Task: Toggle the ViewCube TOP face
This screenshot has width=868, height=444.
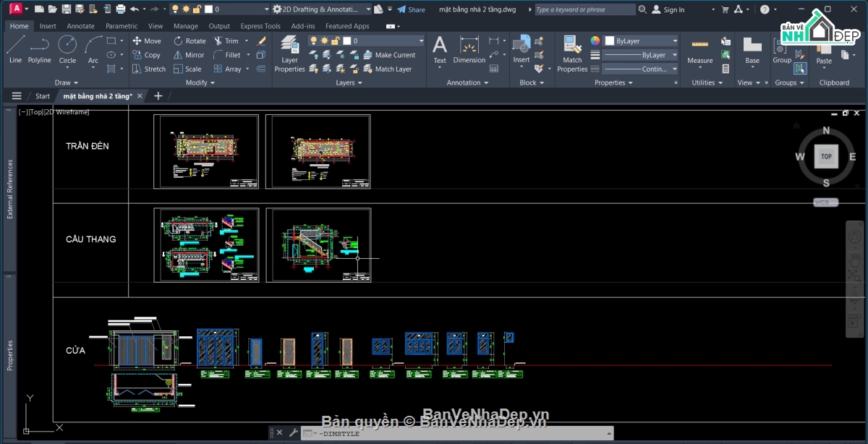Action: pos(826,156)
